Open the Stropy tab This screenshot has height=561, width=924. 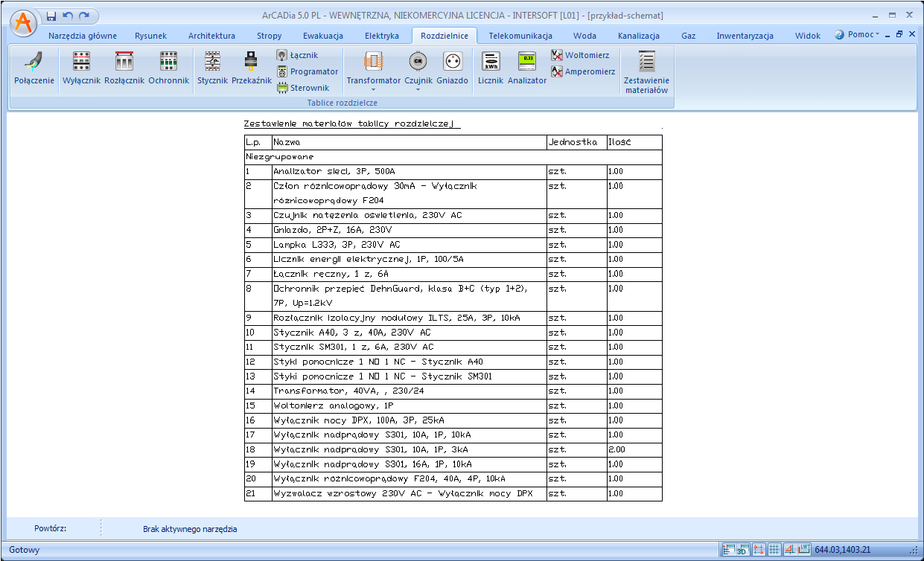[x=270, y=36]
